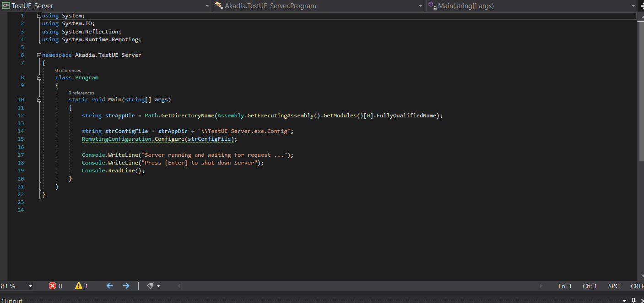The image size is (644, 303).
Task: Click the "using System.IO;" line
Action: pos(68,23)
